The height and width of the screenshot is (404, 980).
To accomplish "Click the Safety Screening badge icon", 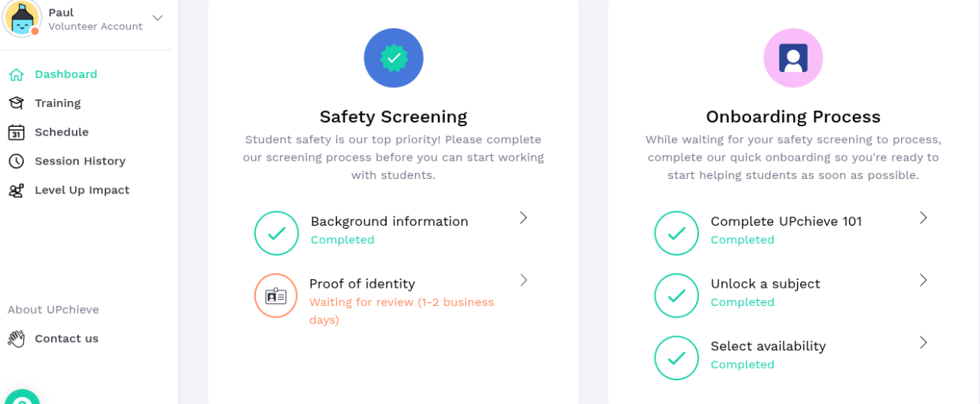I will click(394, 58).
